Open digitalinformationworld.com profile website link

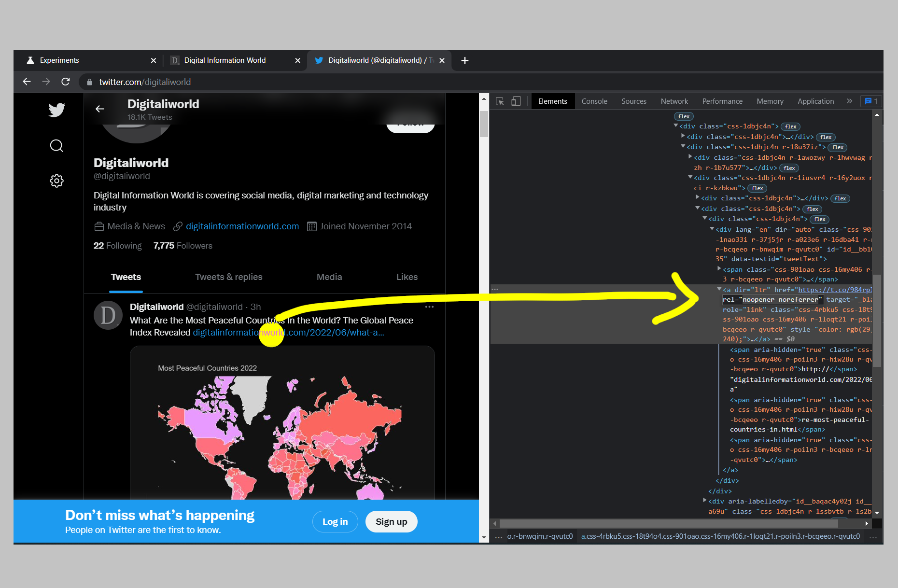point(242,226)
